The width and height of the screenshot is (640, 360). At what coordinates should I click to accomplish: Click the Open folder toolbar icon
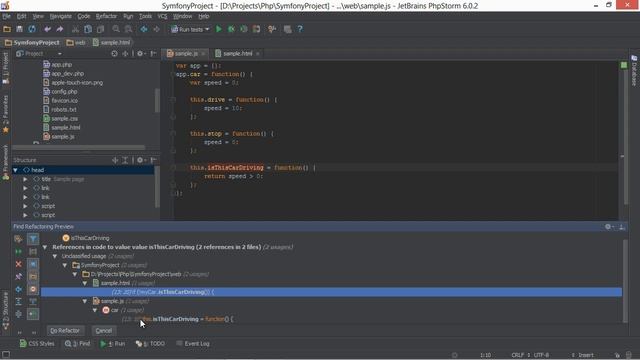[7, 29]
